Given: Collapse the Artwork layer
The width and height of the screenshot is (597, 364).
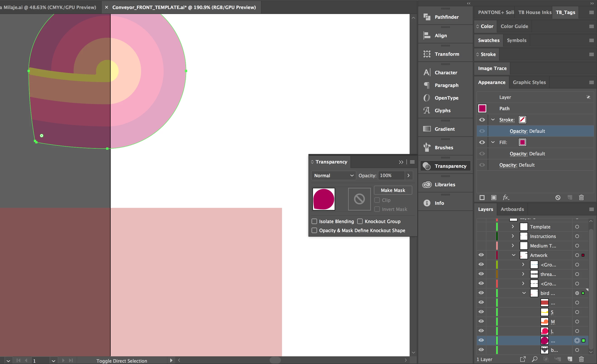Looking at the screenshot, I should pos(513,255).
